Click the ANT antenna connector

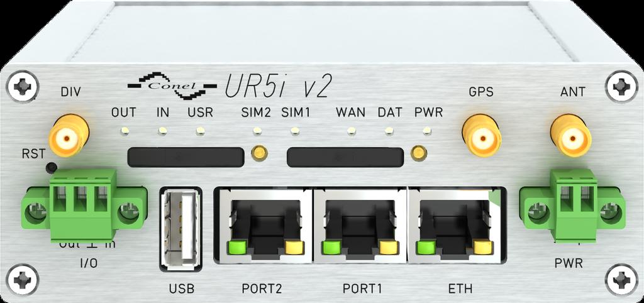pos(570,135)
